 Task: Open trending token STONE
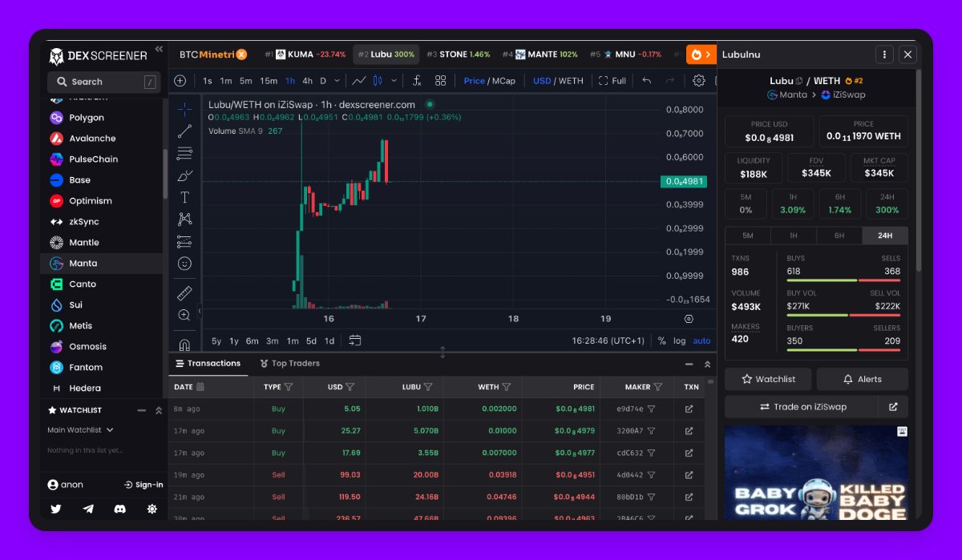point(458,54)
